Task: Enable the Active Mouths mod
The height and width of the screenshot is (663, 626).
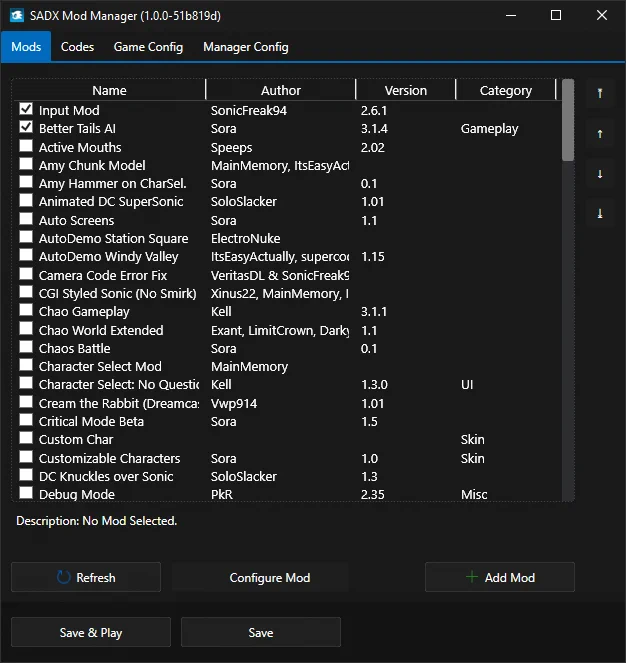Action: pyautogui.click(x=26, y=146)
